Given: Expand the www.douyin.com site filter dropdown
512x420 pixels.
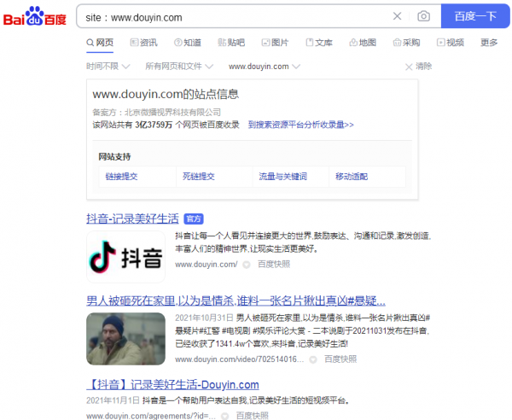Looking at the screenshot, I should 265,67.
